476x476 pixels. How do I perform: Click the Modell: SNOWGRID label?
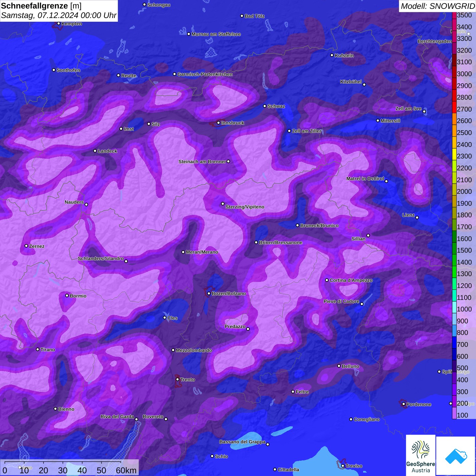438,6
